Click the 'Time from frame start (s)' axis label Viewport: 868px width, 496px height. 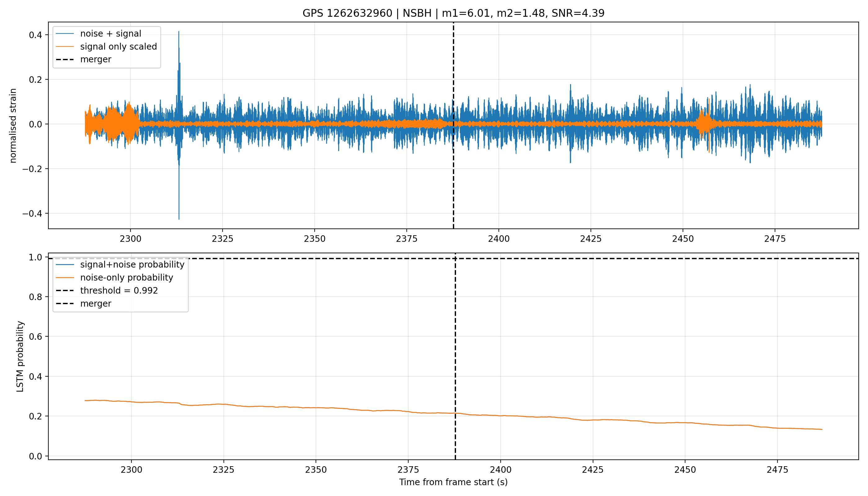454,482
